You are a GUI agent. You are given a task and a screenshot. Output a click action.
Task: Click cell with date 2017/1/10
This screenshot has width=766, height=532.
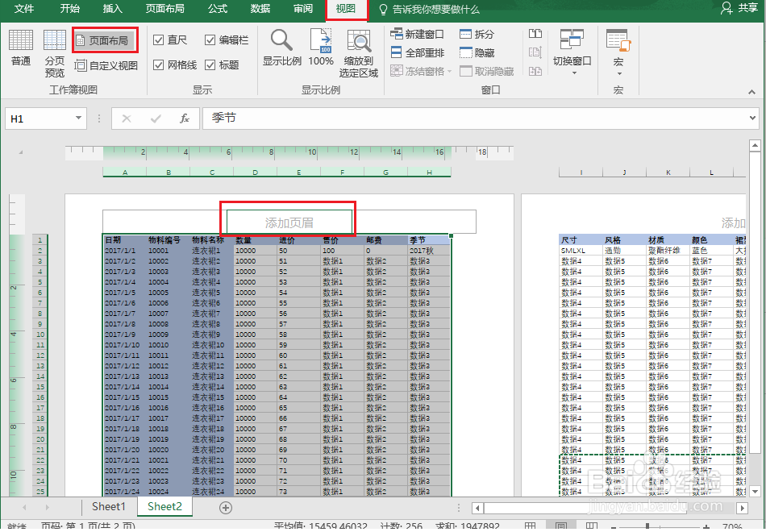pos(124,345)
